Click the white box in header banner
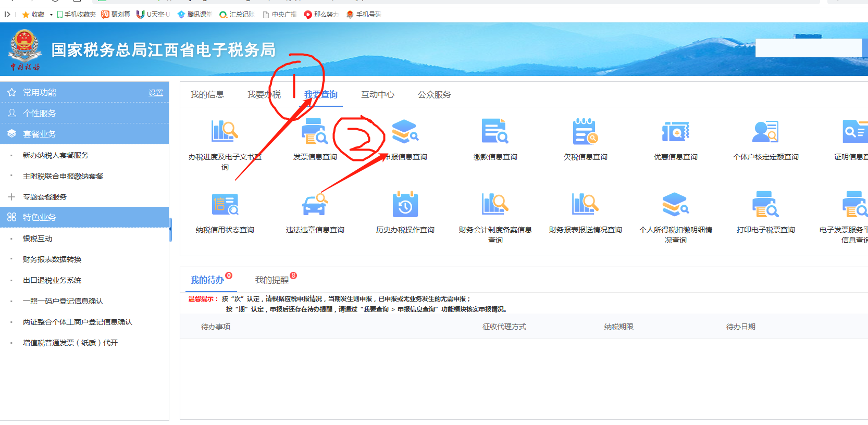868x425 pixels. [809, 48]
